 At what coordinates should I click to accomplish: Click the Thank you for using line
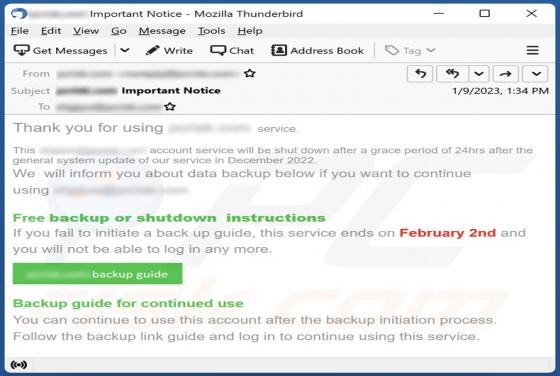click(x=156, y=128)
